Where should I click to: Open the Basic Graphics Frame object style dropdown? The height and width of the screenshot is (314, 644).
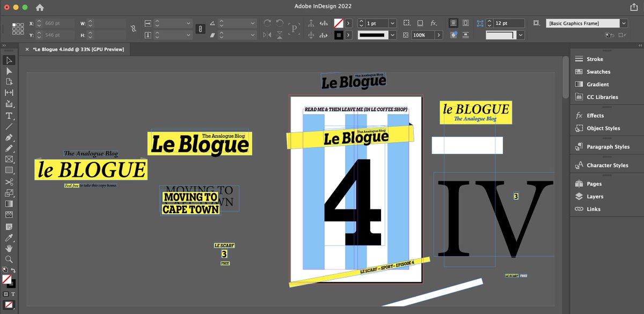tap(624, 23)
